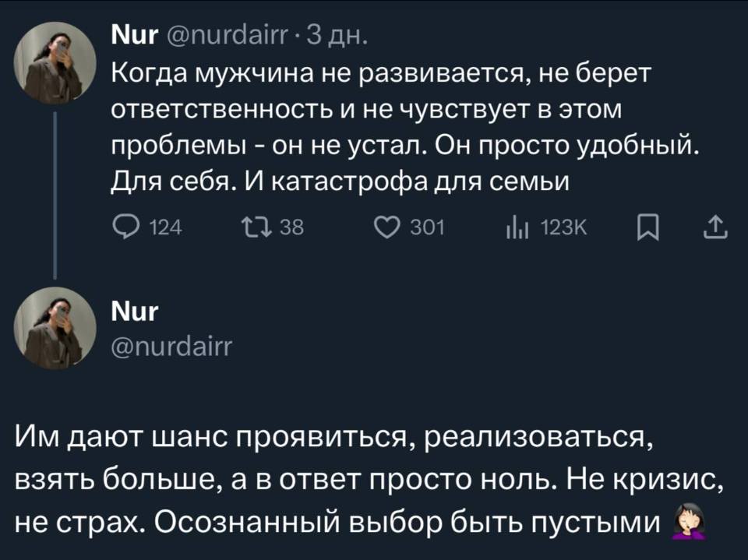Viewport: 748px width, 560px height.
Task: Click the share arrow icon
Action: 716,227
